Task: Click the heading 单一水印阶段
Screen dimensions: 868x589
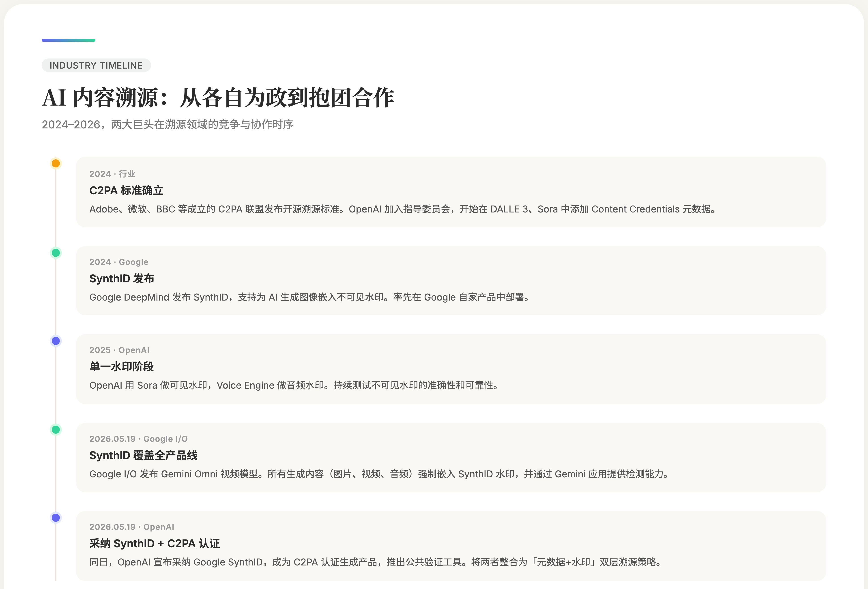Action: (122, 367)
